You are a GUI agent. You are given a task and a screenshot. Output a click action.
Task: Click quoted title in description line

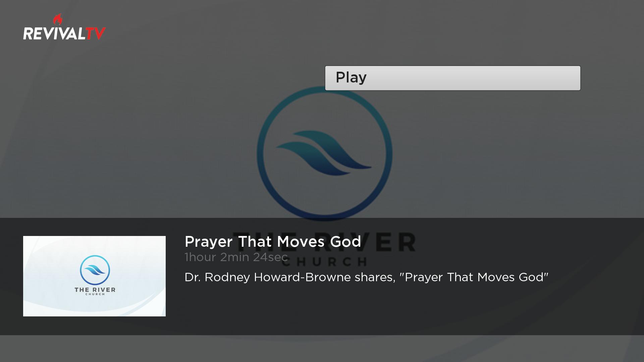[474, 277]
